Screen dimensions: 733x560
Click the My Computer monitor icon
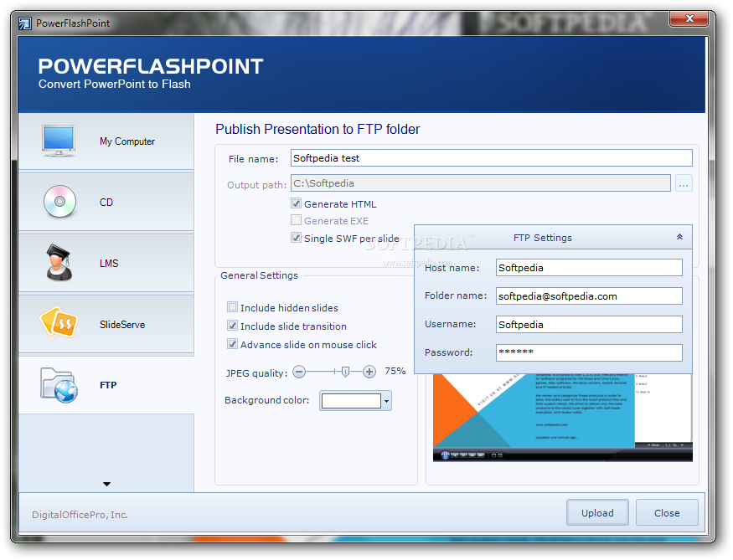59,141
